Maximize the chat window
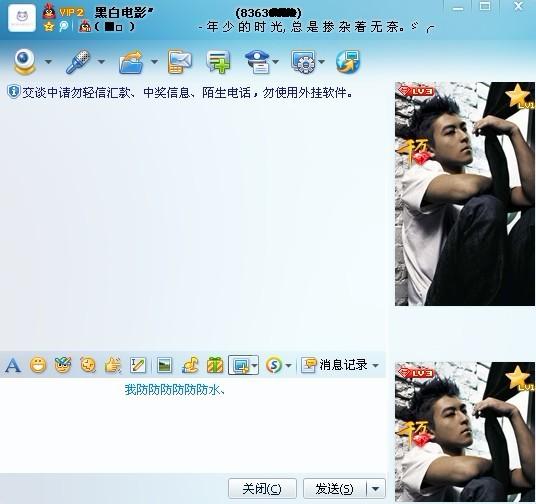Image resolution: width=536 pixels, height=504 pixels. 485,7
